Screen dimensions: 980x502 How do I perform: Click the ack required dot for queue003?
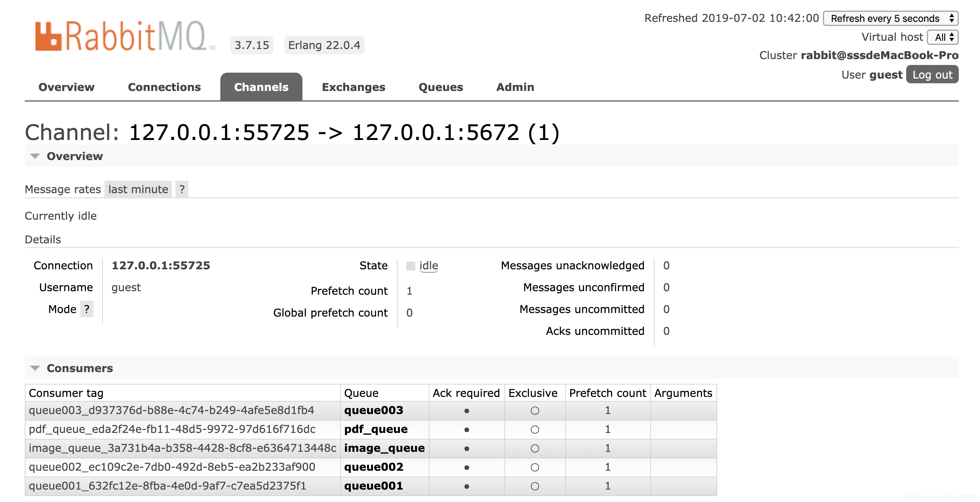click(466, 411)
